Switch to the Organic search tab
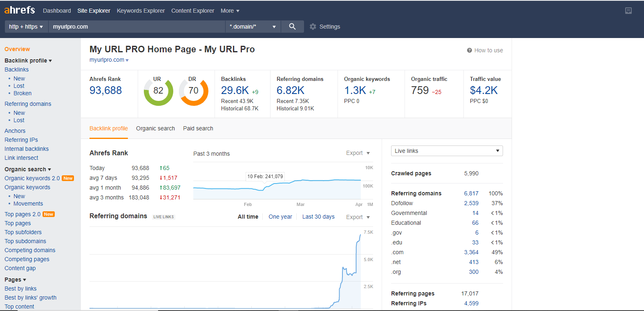 tap(155, 128)
